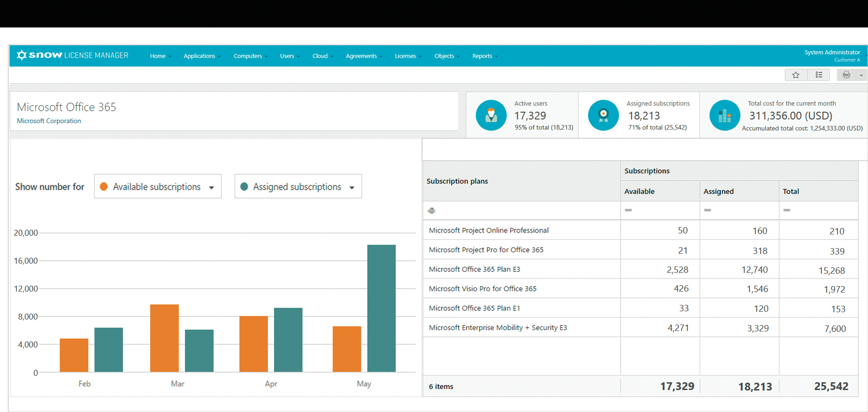868x412 pixels.
Task: Click the favorites star icon
Action: (x=796, y=75)
